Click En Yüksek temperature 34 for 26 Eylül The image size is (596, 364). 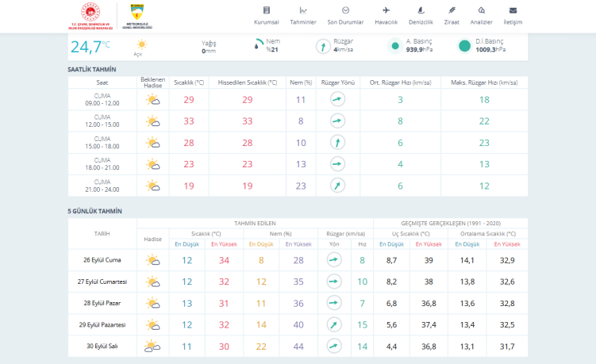(x=224, y=260)
